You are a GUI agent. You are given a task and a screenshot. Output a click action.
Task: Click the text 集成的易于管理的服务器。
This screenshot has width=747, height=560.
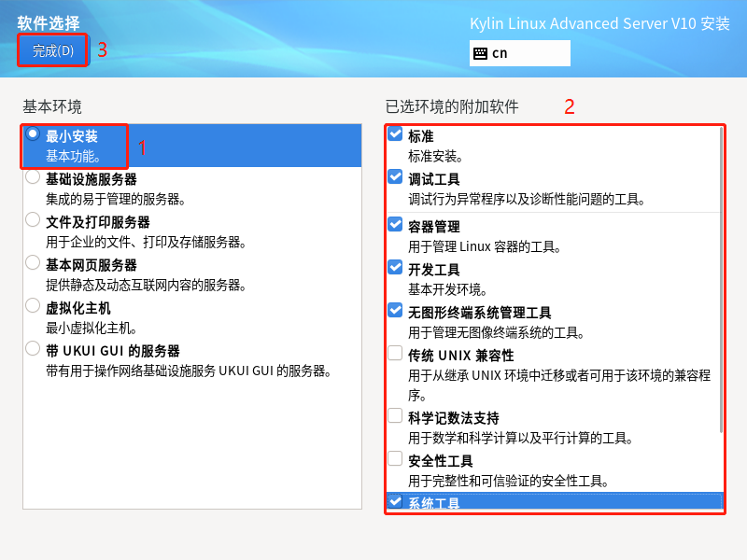pos(115,199)
